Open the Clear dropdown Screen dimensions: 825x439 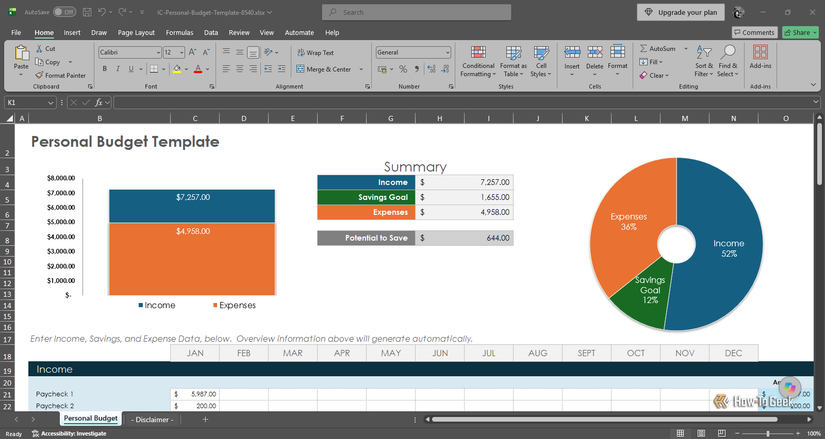(654, 75)
